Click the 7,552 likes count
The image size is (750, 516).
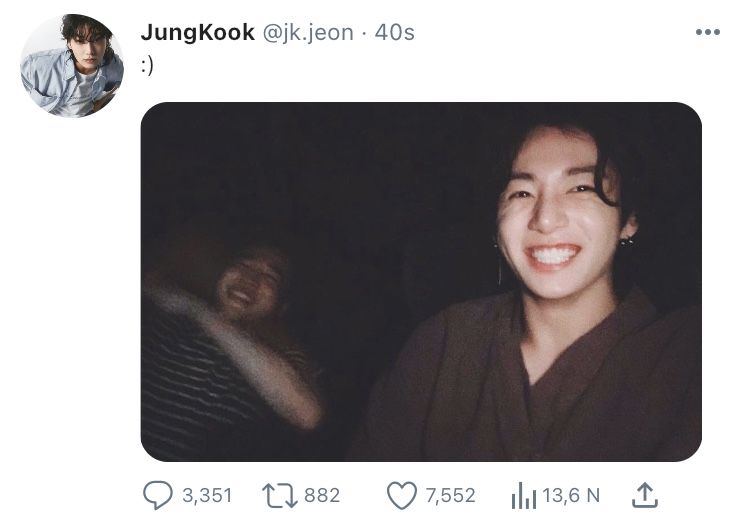point(451,495)
